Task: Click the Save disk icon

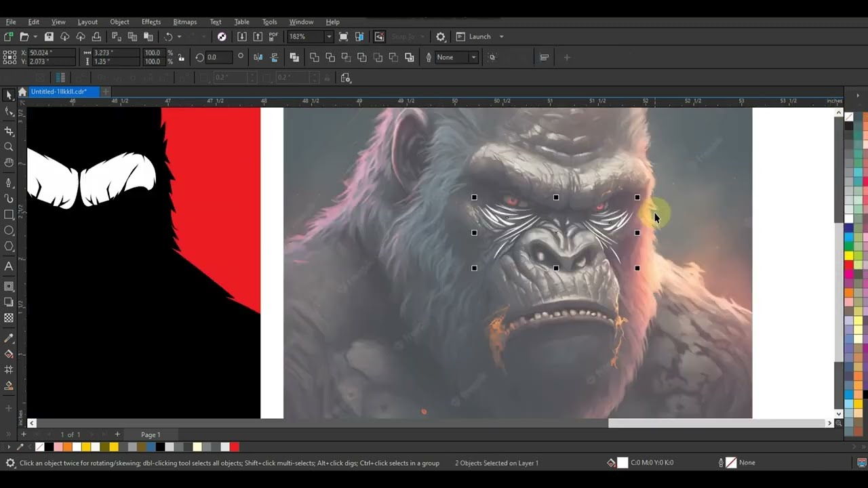Action: pyautogui.click(x=49, y=37)
